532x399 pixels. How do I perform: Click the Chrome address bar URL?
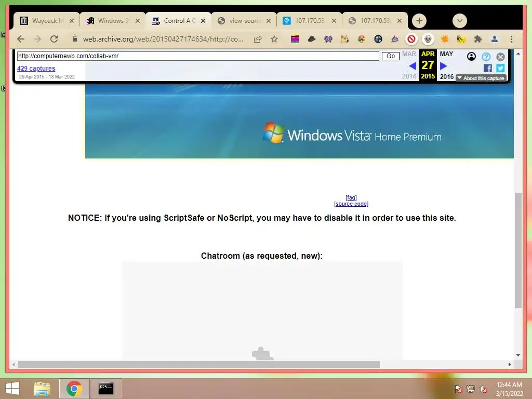163,39
